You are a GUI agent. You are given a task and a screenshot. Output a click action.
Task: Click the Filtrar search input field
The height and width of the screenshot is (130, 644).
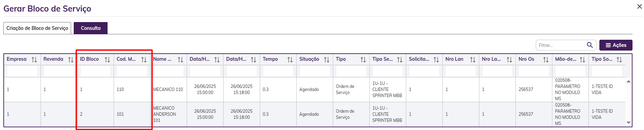562,45
